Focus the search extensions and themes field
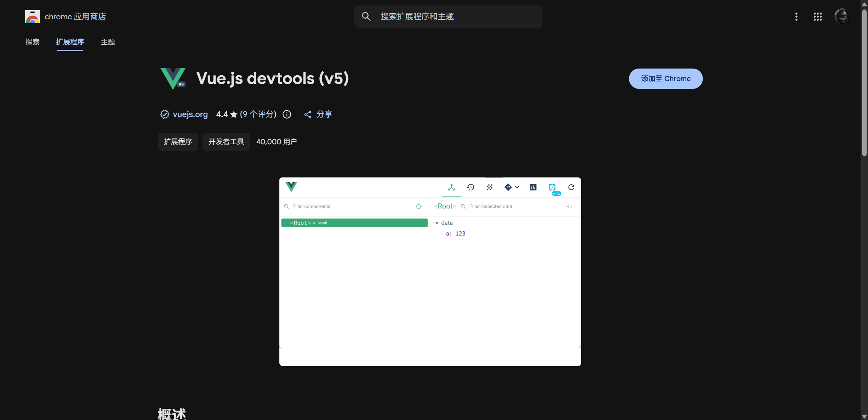 [448, 17]
